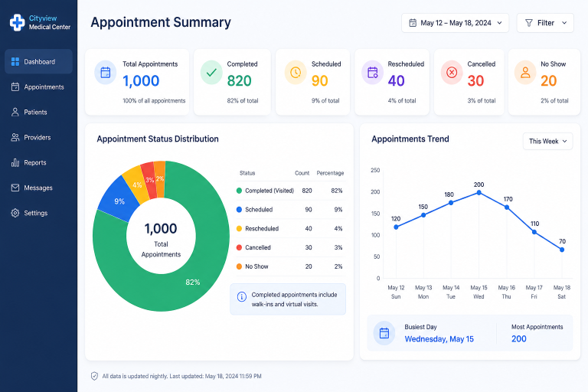Screen dimensions: 588x392
Task: Click the calendar icon in date range picker
Action: pyautogui.click(x=413, y=23)
